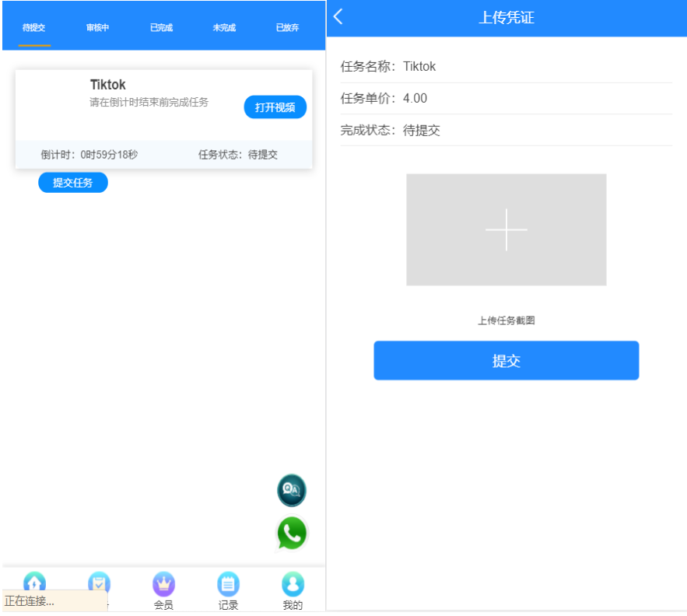This screenshot has width=687, height=616.
Task: Open the Q&A help bubble icon
Action: click(292, 490)
